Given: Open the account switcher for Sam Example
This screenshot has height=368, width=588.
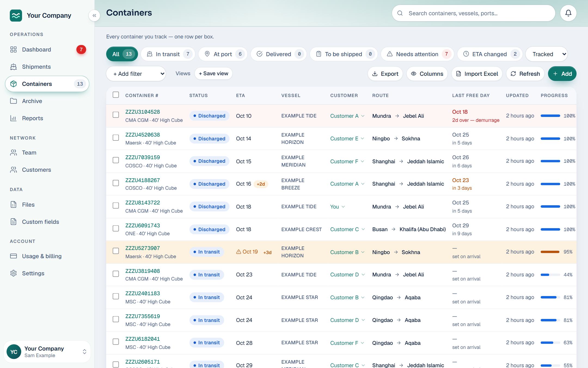Looking at the screenshot, I should (47, 352).
